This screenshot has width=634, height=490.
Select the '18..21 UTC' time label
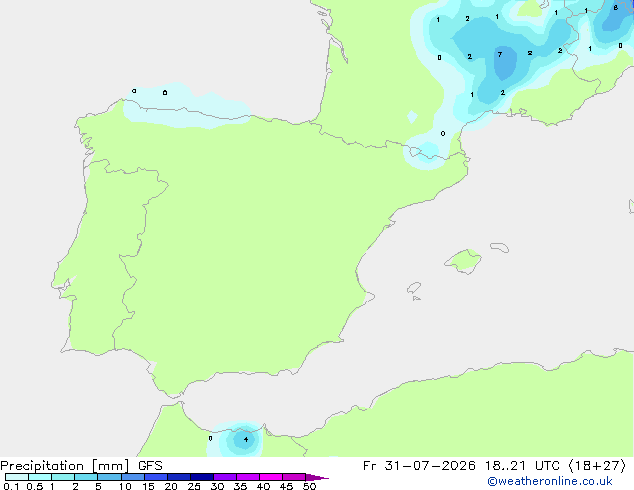[x=522, y=466]
